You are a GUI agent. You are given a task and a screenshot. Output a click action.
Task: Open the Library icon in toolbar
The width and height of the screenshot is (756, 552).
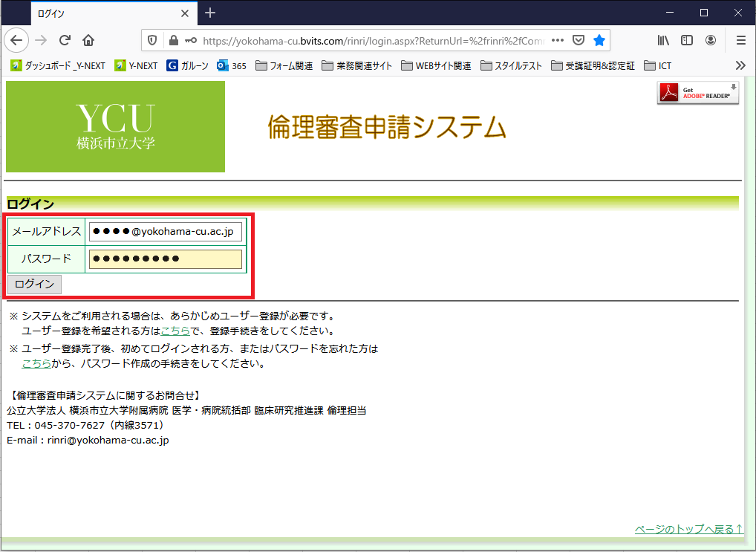coord(663,40)
